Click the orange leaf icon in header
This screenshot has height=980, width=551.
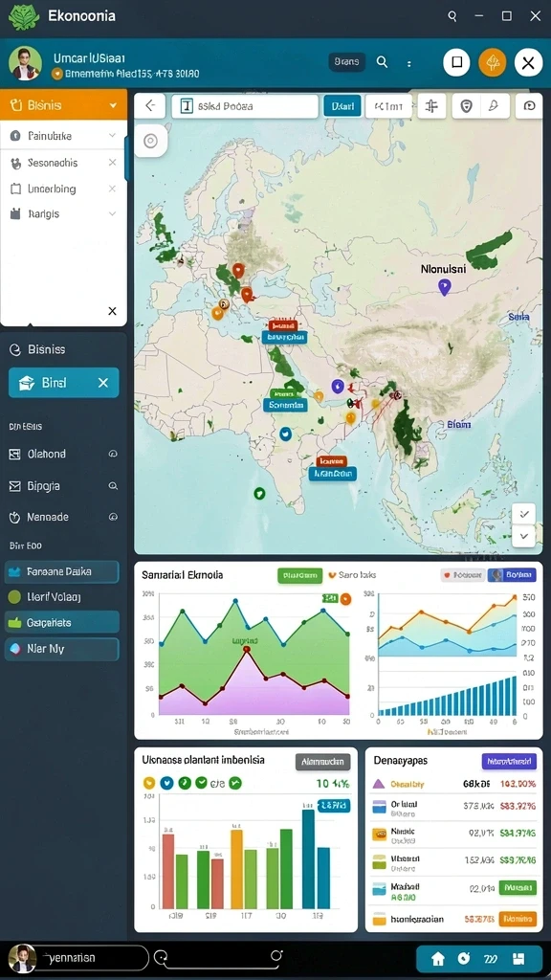click(x=493, y=62)
